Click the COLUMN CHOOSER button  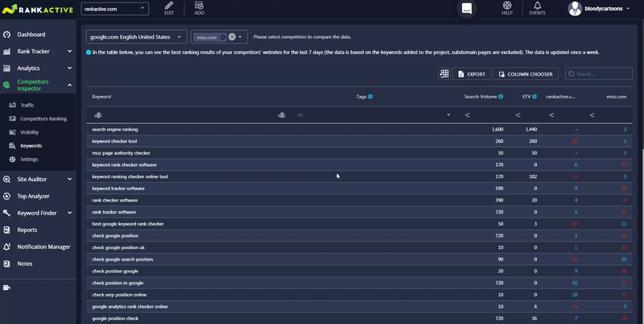coord(526,74)
